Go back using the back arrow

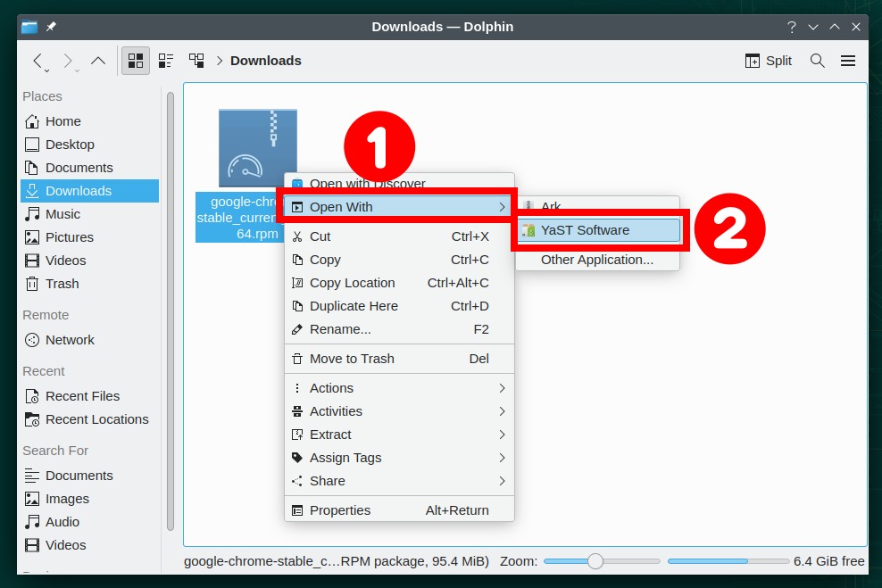[37, 60]
